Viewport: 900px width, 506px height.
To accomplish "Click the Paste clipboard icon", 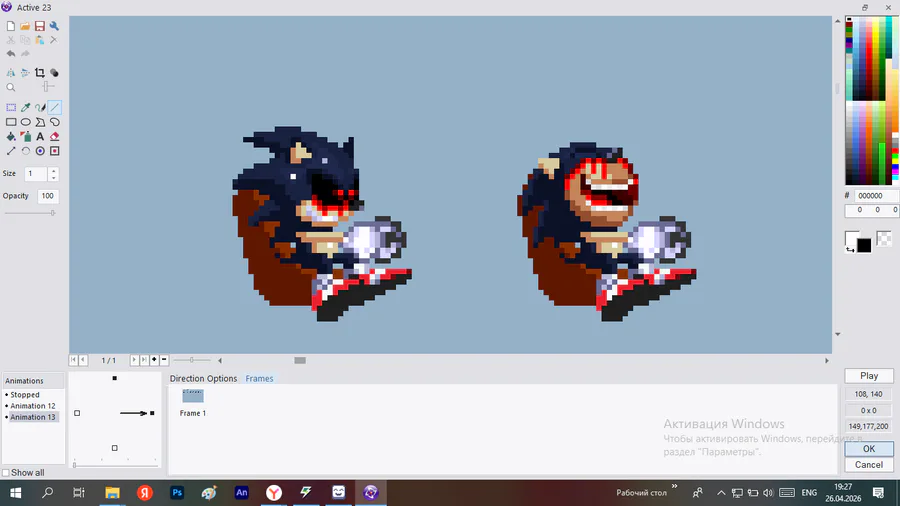I will pyautogui.click(x=40, y=40).
